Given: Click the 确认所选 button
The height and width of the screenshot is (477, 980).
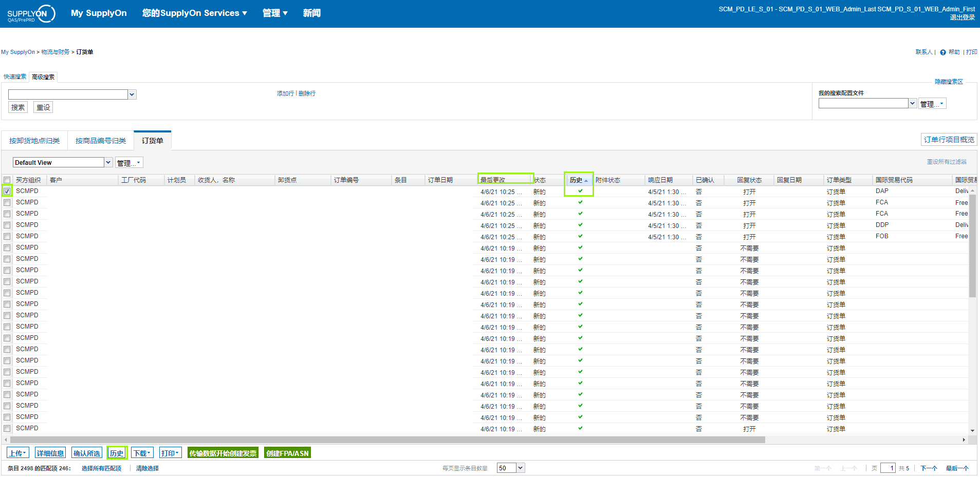Looking at the screenshot, I should point(87,453).
